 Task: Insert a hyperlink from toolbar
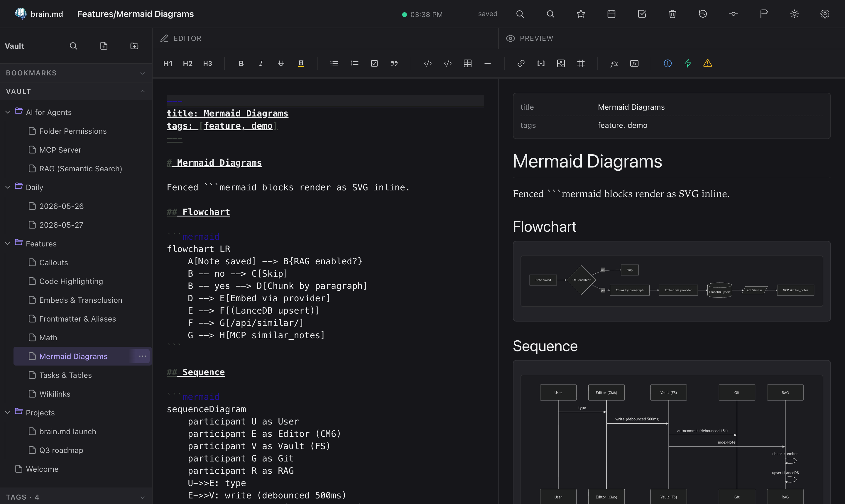click(521, 63)
